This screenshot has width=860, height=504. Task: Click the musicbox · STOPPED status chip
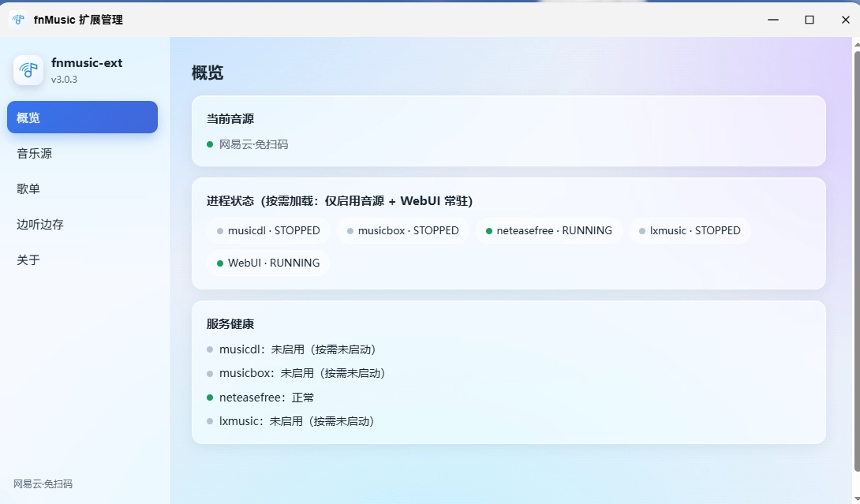(x=402, y=231)
